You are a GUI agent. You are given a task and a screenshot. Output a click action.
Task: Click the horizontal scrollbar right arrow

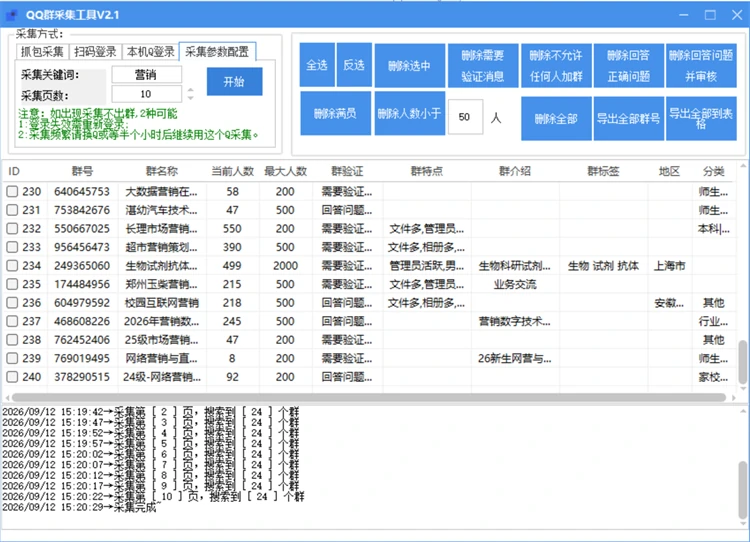(734, 398)
